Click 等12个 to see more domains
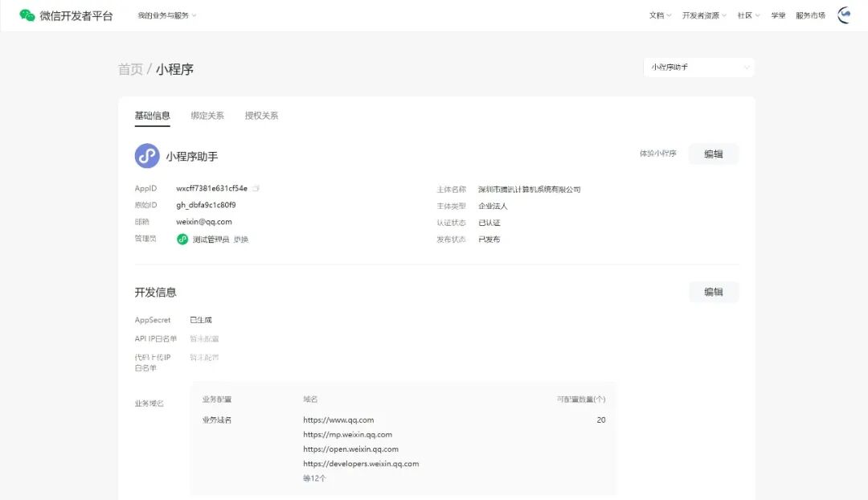This screenshot has width=868, height=500. coord(314,478)
